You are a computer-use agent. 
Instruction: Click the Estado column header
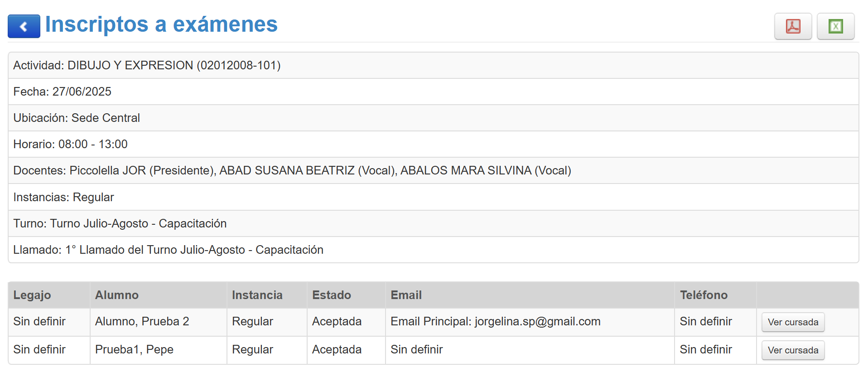pyautogui.click(x=331, y=295)
